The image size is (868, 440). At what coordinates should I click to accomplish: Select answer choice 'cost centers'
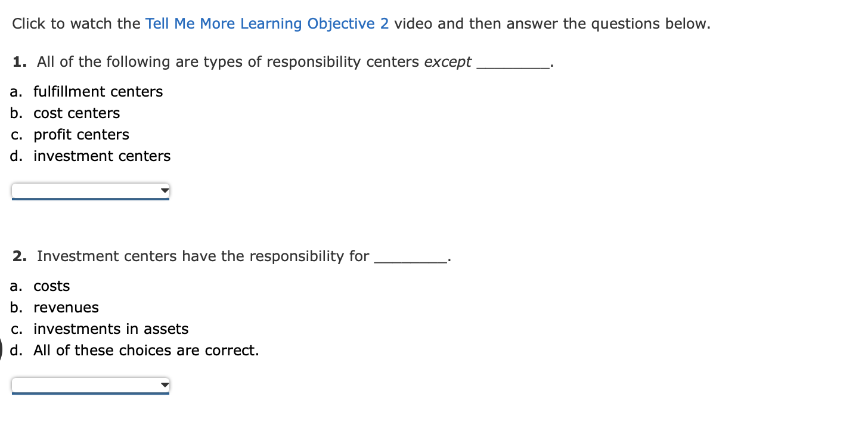click(x=76, y=113)
